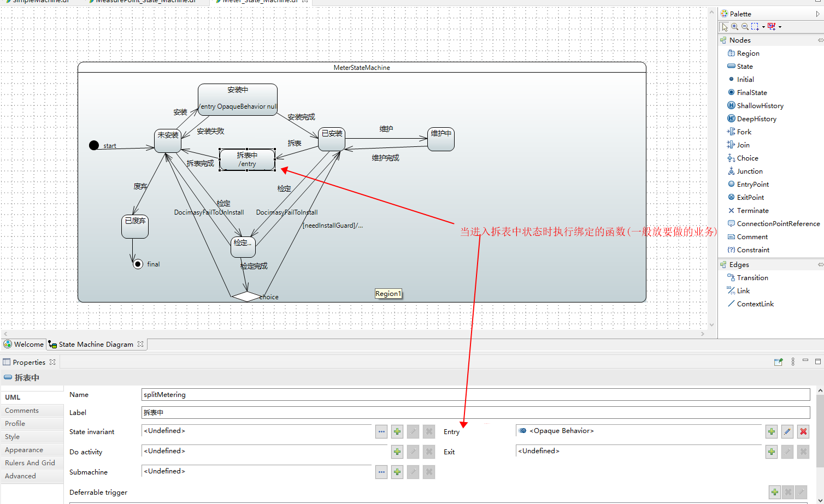Select the DeepHistory tool

[x=752, y=118]
